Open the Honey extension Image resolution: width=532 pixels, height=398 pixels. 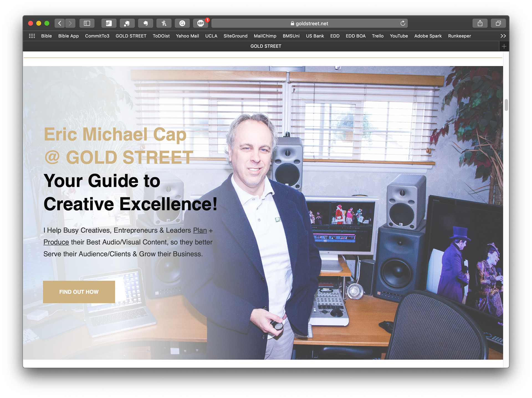pos(164,23)
